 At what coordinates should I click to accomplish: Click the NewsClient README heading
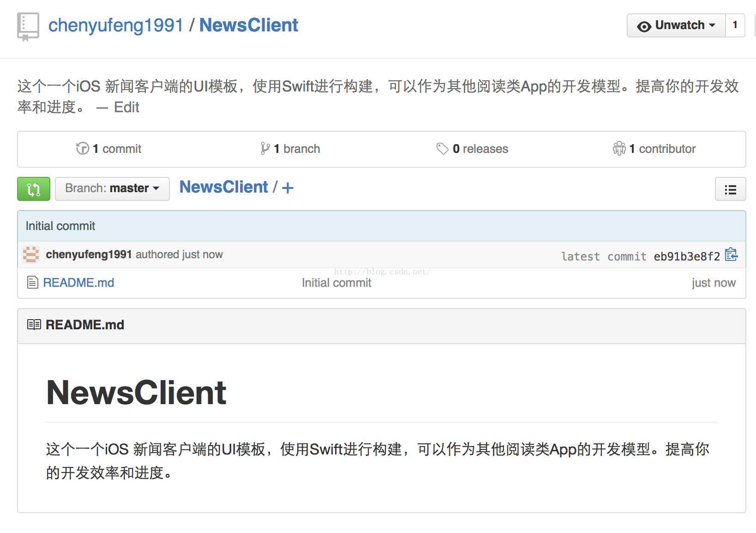136,393
